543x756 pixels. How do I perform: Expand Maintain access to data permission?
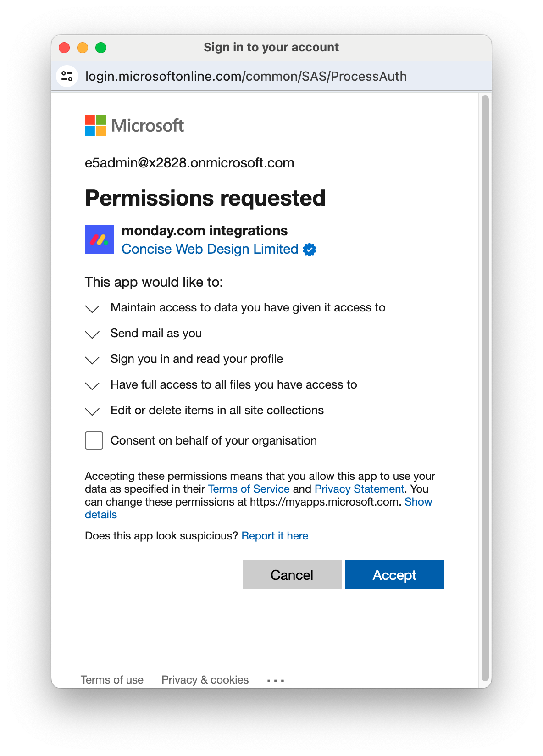(93, 308)
